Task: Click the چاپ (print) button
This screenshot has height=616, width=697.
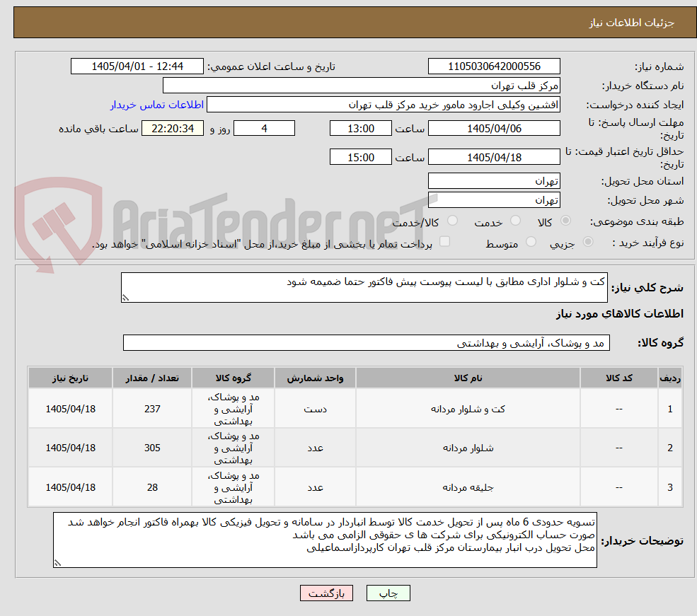Action: coord(388,593)
